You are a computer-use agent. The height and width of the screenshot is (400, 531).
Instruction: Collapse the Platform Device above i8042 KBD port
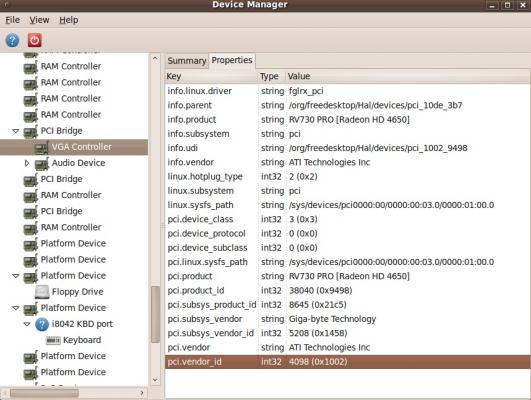click(x=16, y=308)
